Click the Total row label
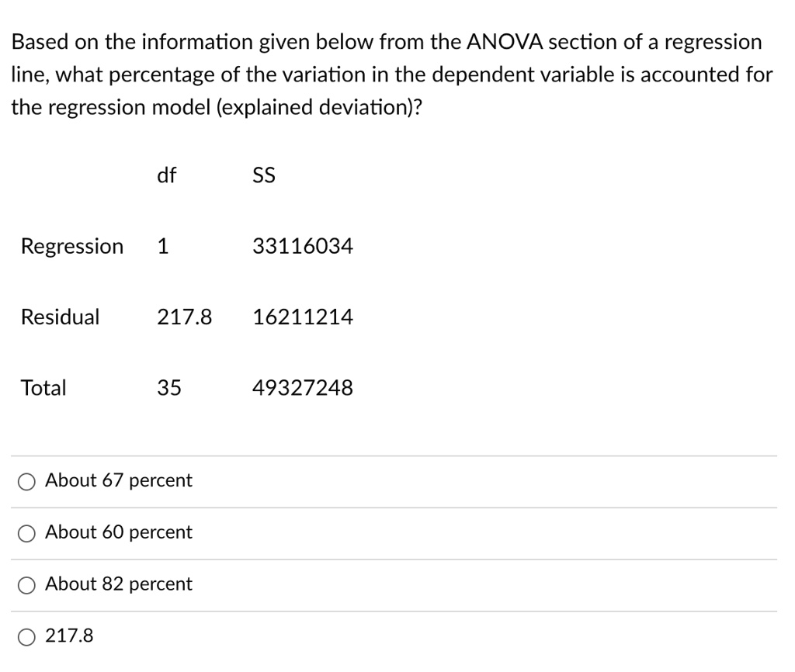The image size is (795, 672). [x=43, y=387]
